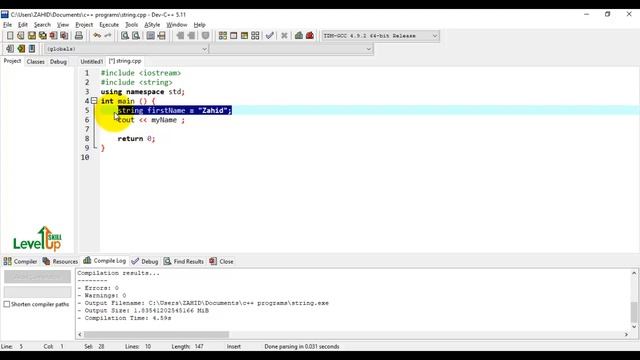Click the Replace toolbar icon
The image size is (640, 360).
[136, 36]
